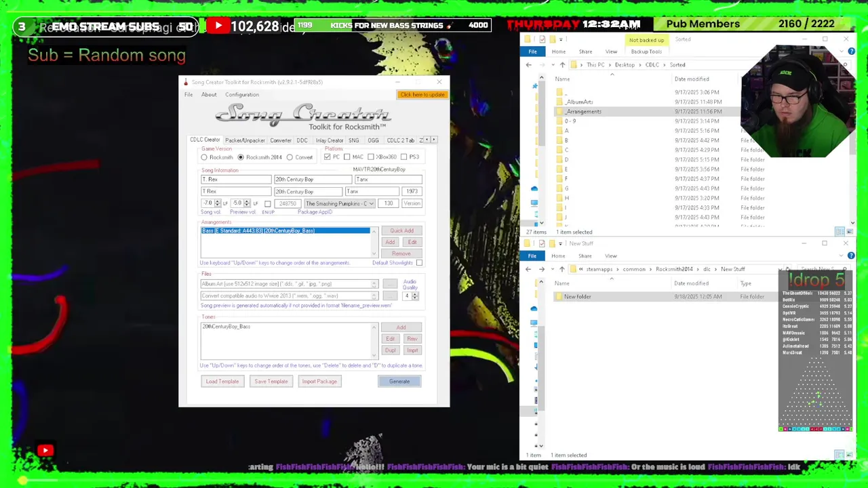Click the New folder icon in New Stuff window

click(559, 297)
